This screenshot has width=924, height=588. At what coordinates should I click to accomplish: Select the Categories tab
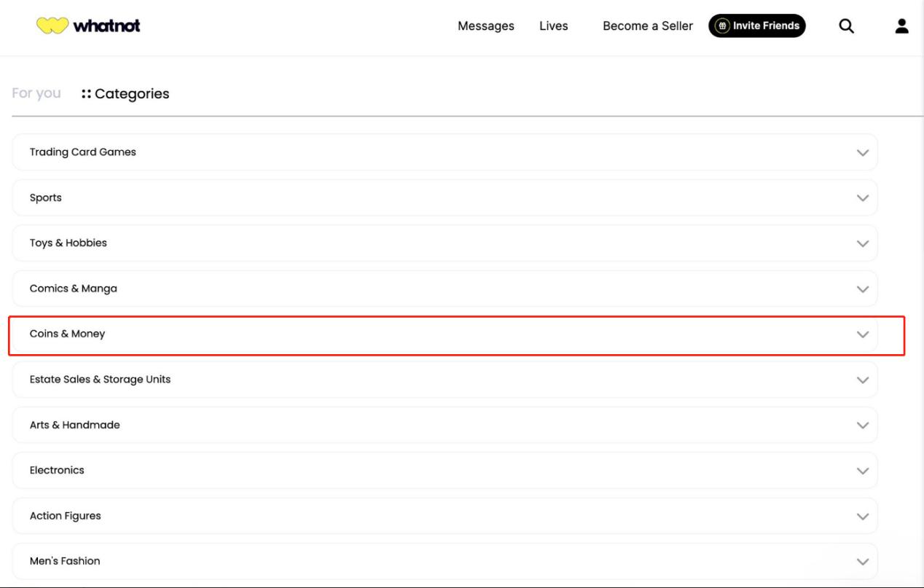pyautogui.click(x=125, y=93)
